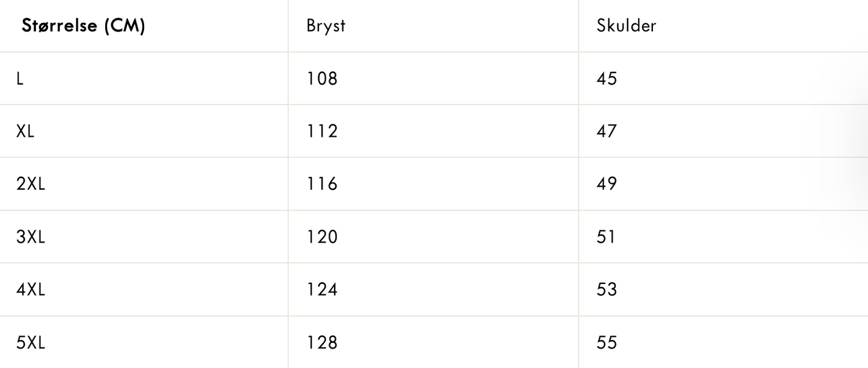
Task: Click the L size row label
Action: coord(20,79)
